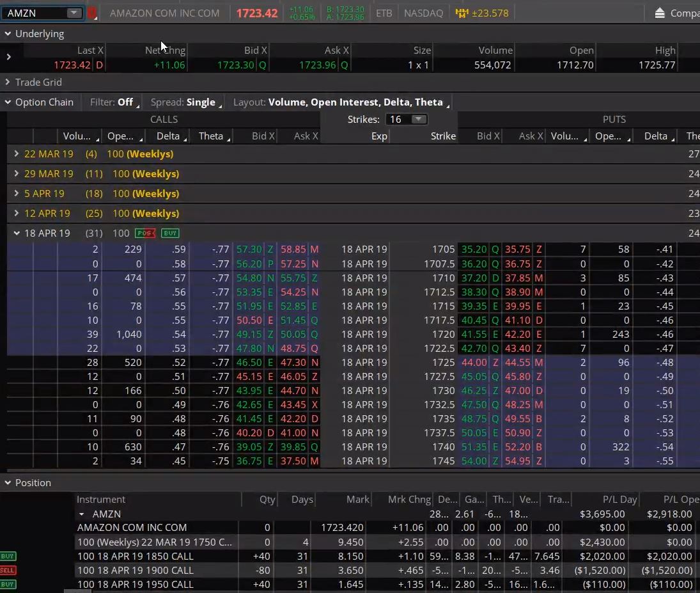The width and height of the screenshot is (700, 593).
Task: Expand the 12 APR 19 Weeklys expiration
Action: click(17, 213)
